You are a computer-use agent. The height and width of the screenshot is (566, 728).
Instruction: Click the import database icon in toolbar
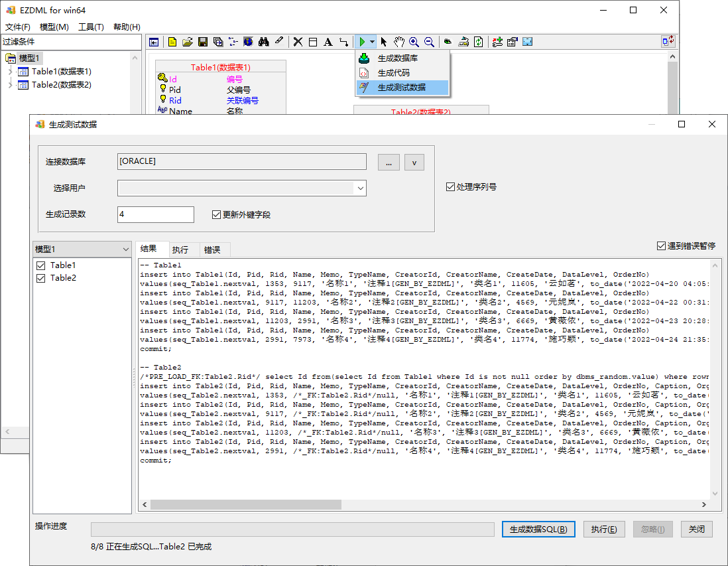(x=463, y=42)
